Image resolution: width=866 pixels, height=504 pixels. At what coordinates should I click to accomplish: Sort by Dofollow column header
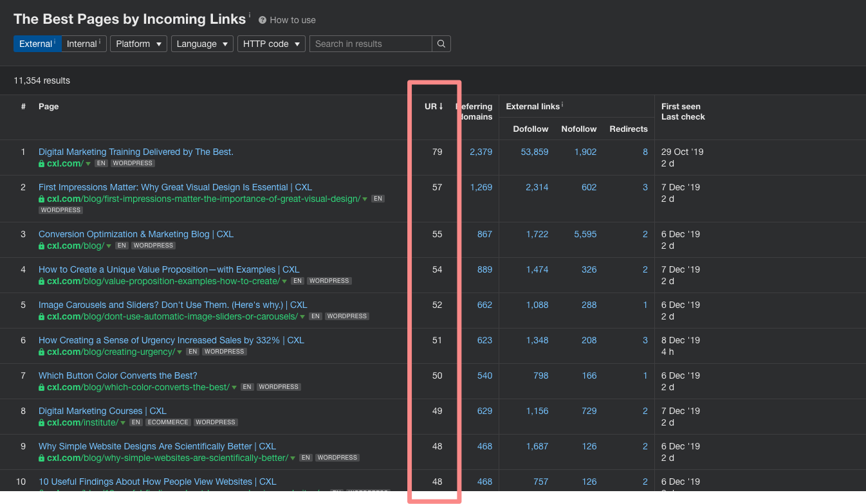coord(530,129)
